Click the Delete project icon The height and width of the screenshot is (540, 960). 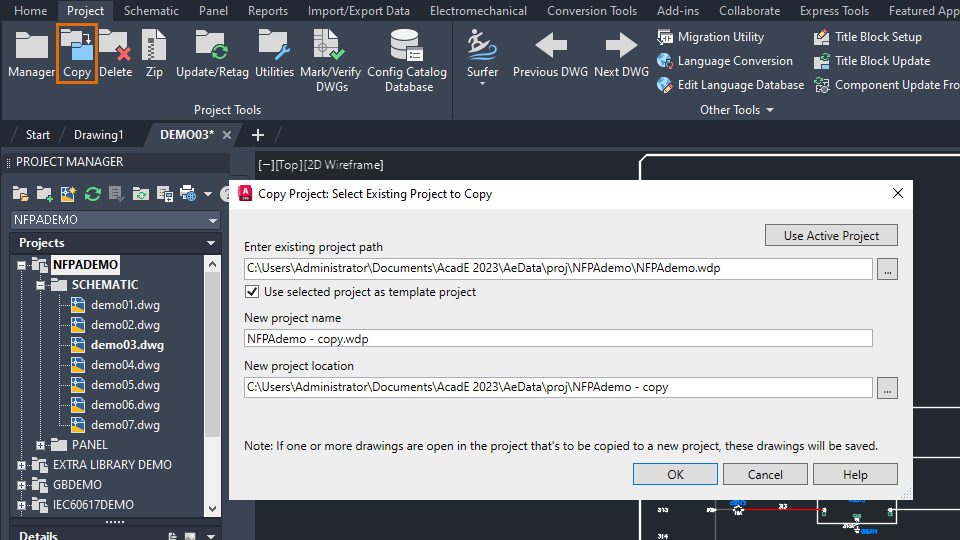point(115,54)
